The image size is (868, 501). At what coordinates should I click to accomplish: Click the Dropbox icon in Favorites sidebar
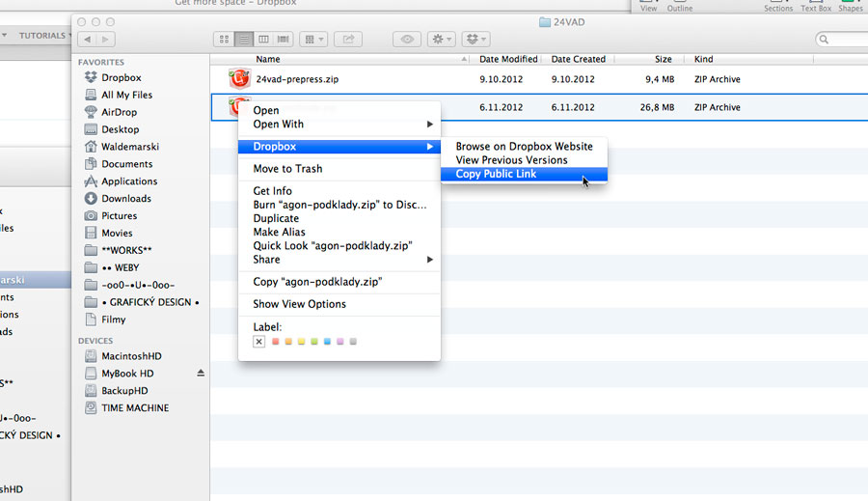91,77
